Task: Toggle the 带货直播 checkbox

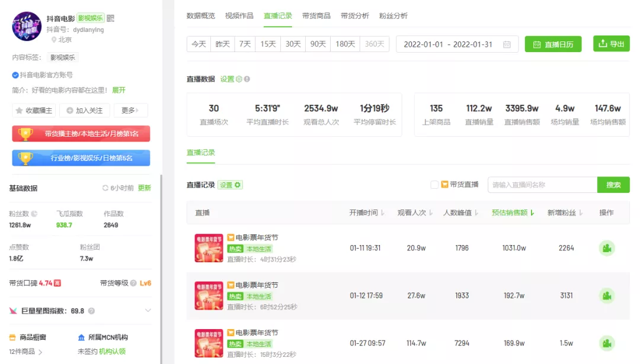Action: pos(434,185)
